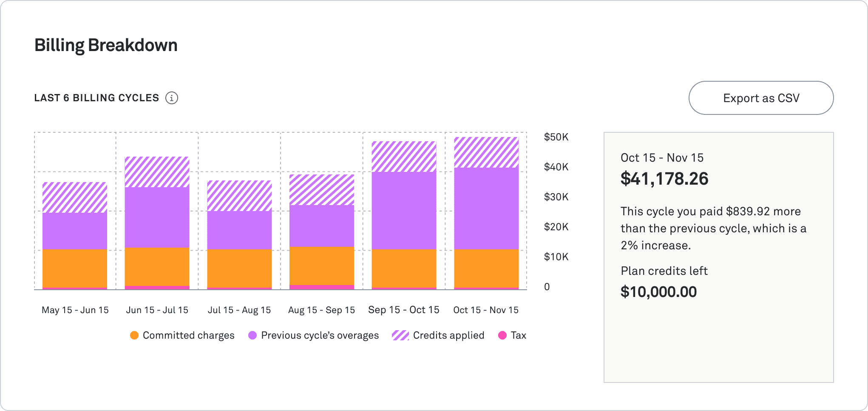Click the Plan credits left amount
Screen dimensions: 868x411
[658, 291]
